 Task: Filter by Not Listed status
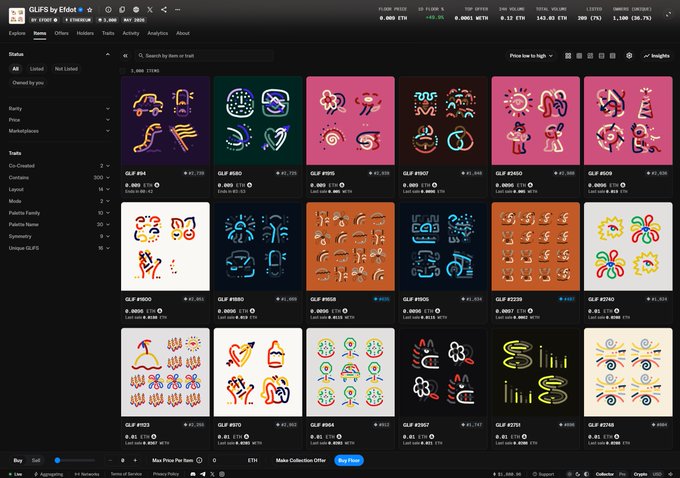66,69
